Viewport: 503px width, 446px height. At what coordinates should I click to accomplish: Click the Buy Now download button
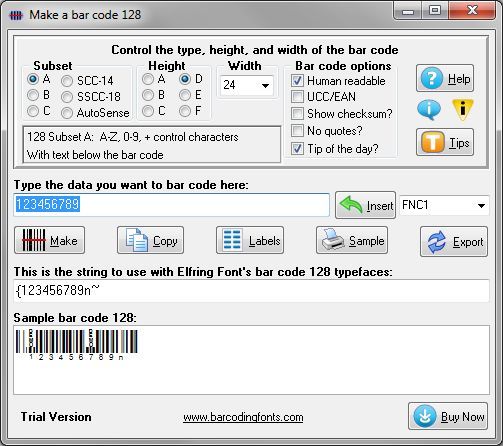click(448, 416)
